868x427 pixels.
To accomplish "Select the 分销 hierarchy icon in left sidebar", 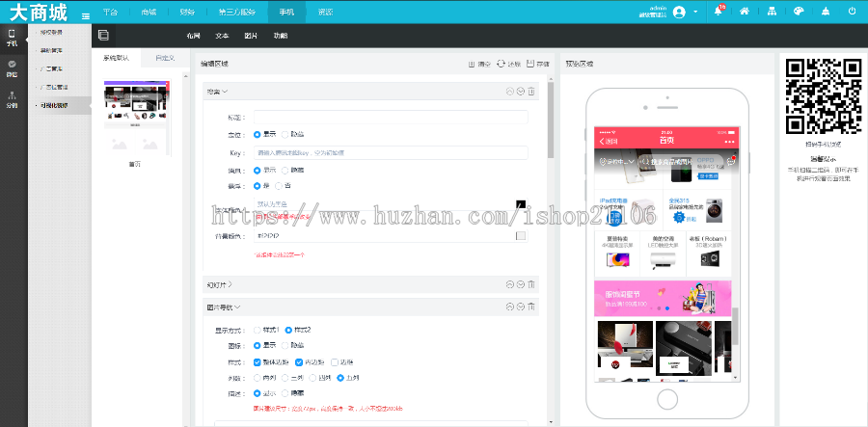I will click(12, 95).
